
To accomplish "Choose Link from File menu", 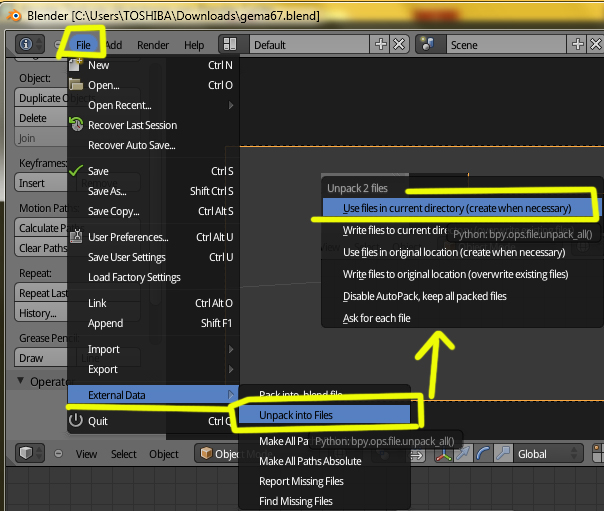I will pos(153,303).
